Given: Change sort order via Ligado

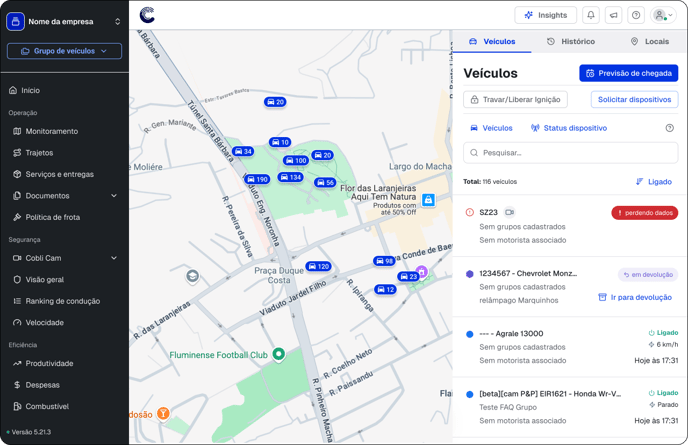Looking at the screenshot, I should [654, 182].
